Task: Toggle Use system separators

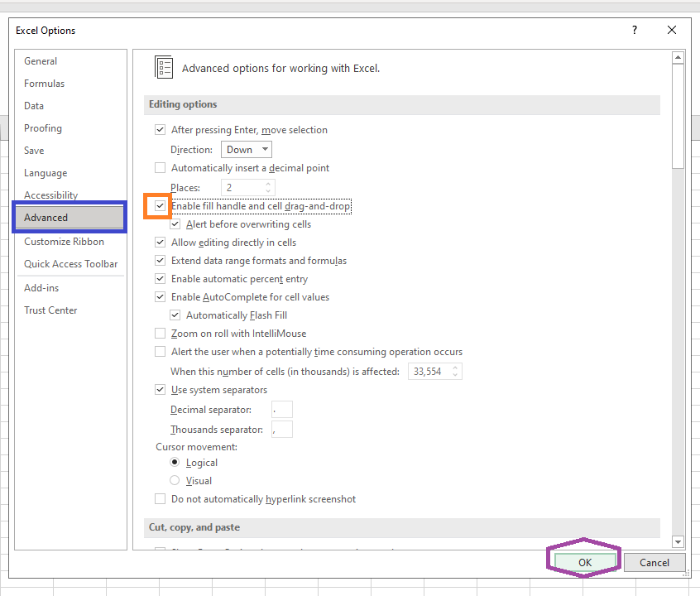Action: click(x=160, y=390)
